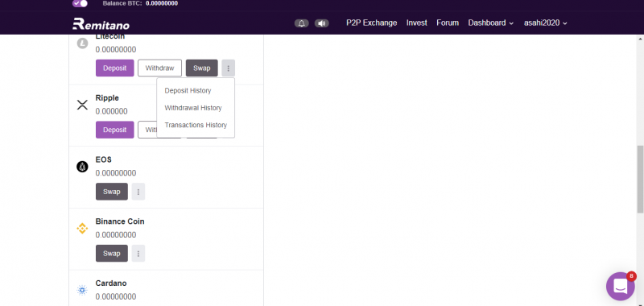This screenshot has height=306, width=644.
Task: Expand the asahi2020 account dropdown
Action: tap(546, 23)
